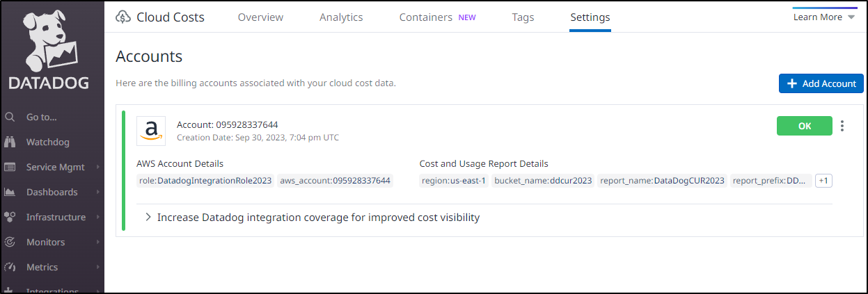This screenshot has width=868, height=294.
Task: Click the report_name:DataDogCUR2023 tag
Action: coord(661,181)
